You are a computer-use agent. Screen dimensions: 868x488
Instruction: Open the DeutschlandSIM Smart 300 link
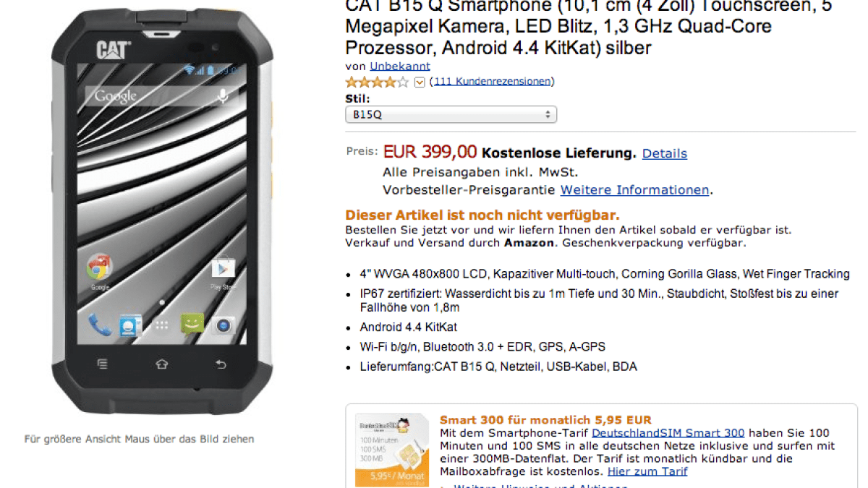(x=668, y=432)
